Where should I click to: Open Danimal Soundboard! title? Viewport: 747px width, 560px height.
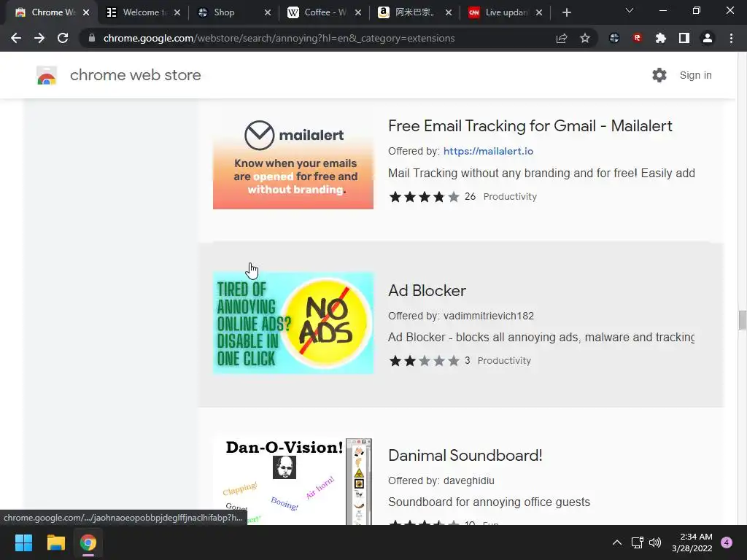[465, 455]
